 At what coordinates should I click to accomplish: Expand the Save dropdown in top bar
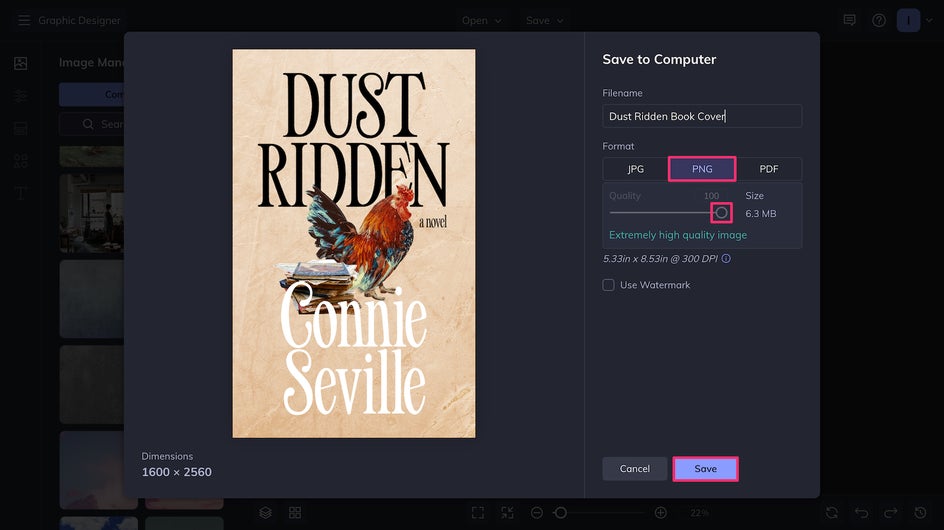pos(545,20)
